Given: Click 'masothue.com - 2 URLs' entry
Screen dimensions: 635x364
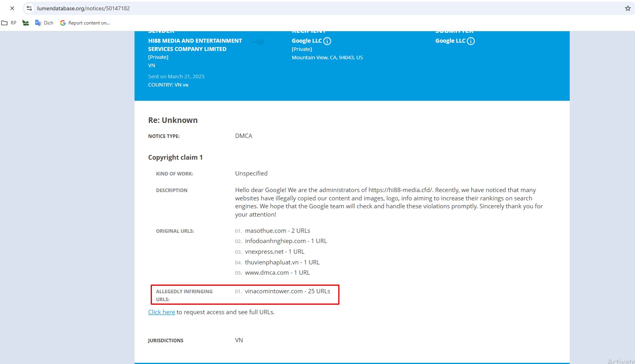Looking at the screenshot, I should click(x=277, y=230).
